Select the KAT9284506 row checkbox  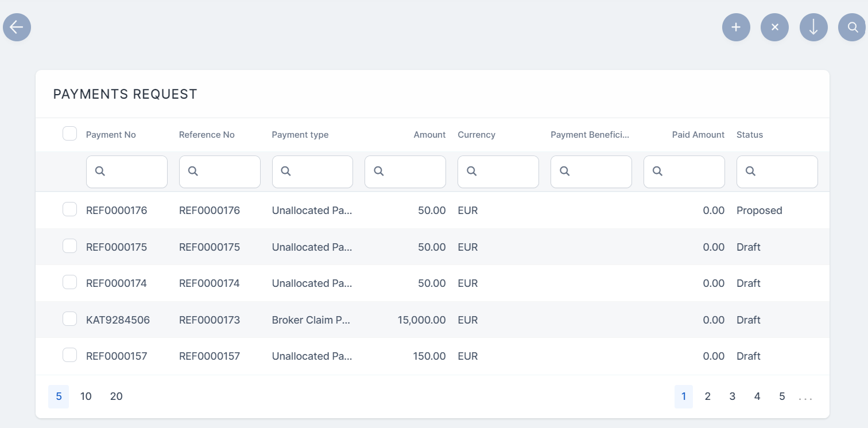(69, 319)
